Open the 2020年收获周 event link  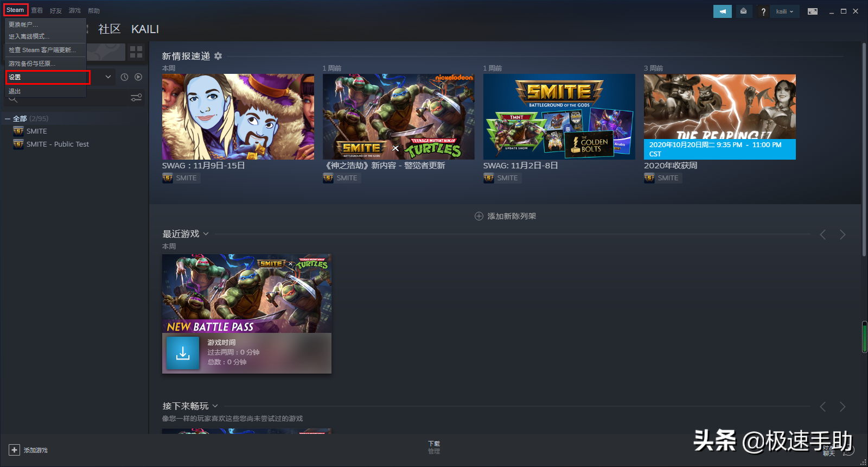click(671, 166)
